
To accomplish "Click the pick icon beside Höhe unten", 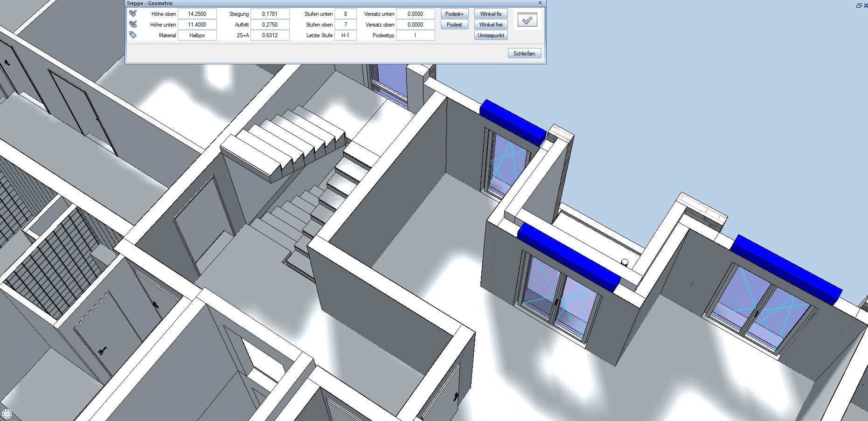I will click(x=133, y=24).
